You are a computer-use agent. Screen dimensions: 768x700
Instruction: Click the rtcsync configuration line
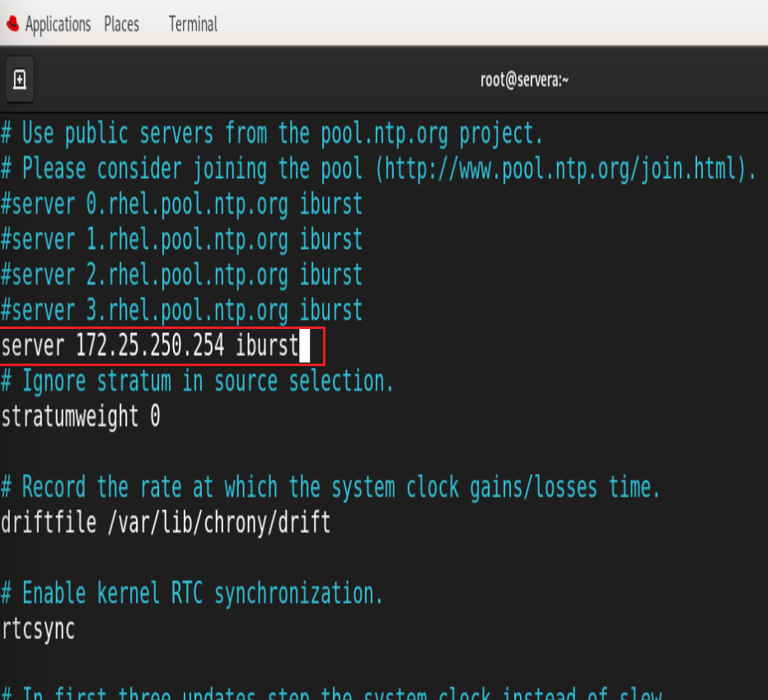pyautogui.click(x=37, y=628)
